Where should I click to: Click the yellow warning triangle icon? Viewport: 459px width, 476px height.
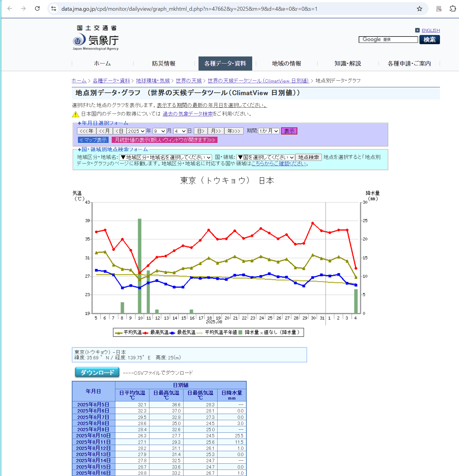click(75, 114)
